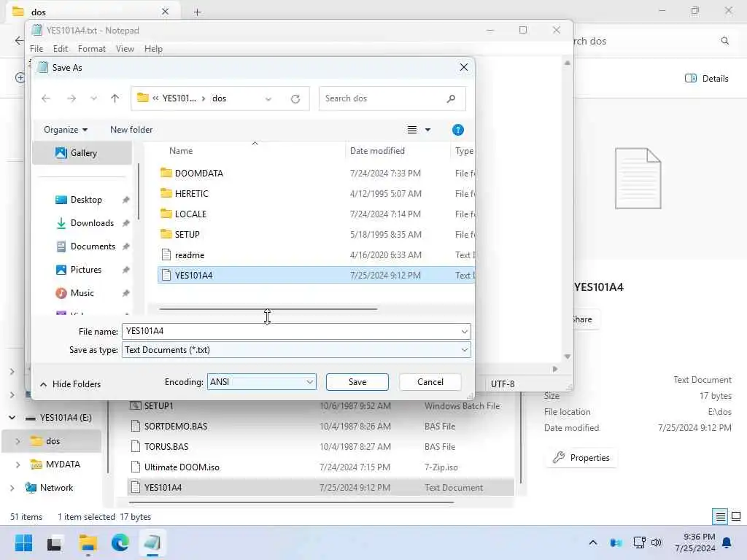
Task: Open Windows Start menu
Action: (23, 542)
